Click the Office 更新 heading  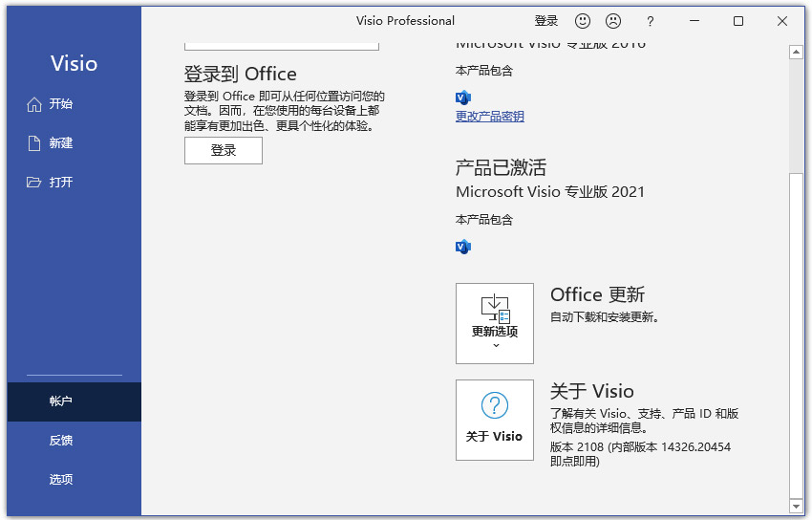pos(598,294)
